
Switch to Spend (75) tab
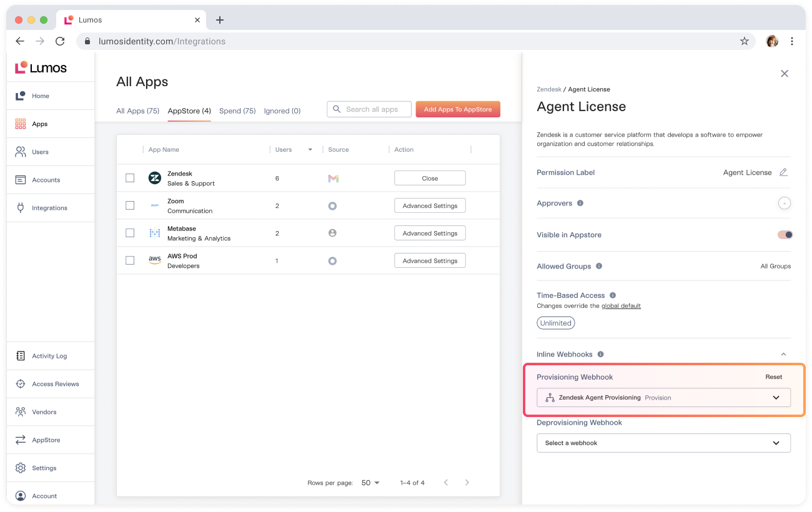[237, 111]
